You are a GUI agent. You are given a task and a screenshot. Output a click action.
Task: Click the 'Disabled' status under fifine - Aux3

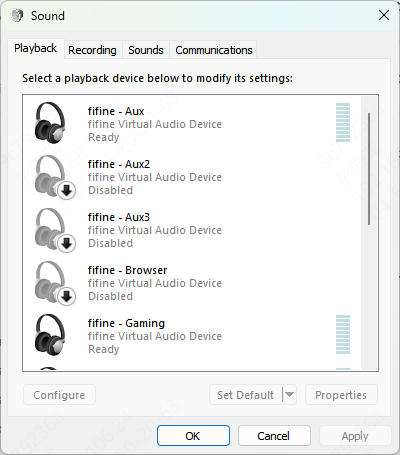110,243
